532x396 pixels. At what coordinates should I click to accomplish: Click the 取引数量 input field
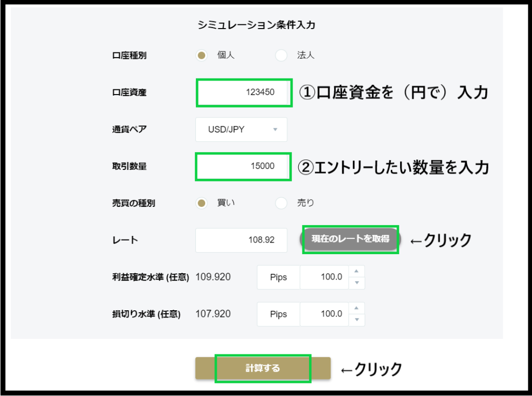pos(243,166)
